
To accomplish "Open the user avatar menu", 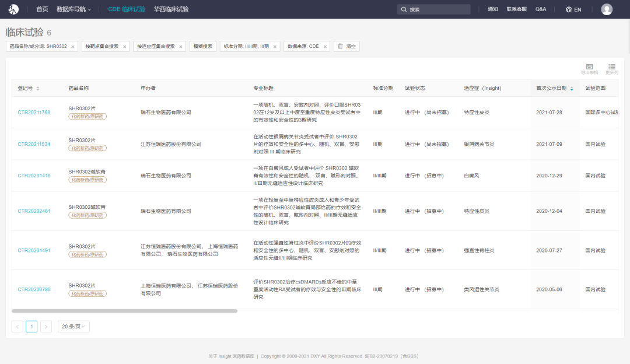I will (607, 9).
